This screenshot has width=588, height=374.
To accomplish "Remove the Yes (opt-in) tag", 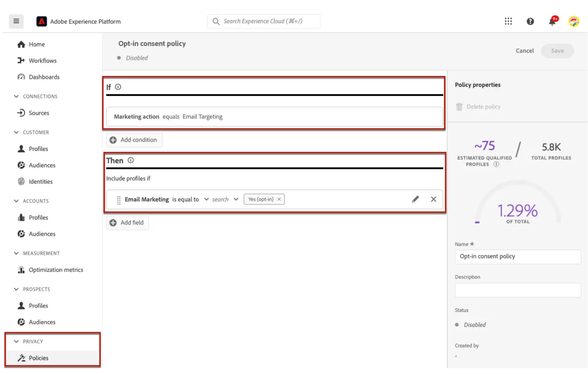I will [x=279, y=199].
